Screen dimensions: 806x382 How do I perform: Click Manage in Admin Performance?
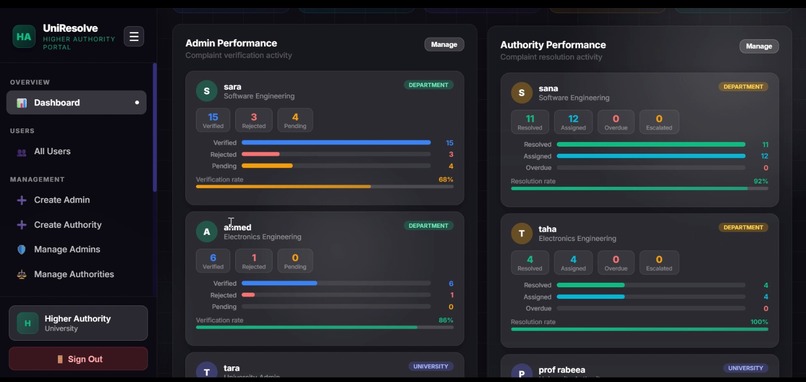444,44
